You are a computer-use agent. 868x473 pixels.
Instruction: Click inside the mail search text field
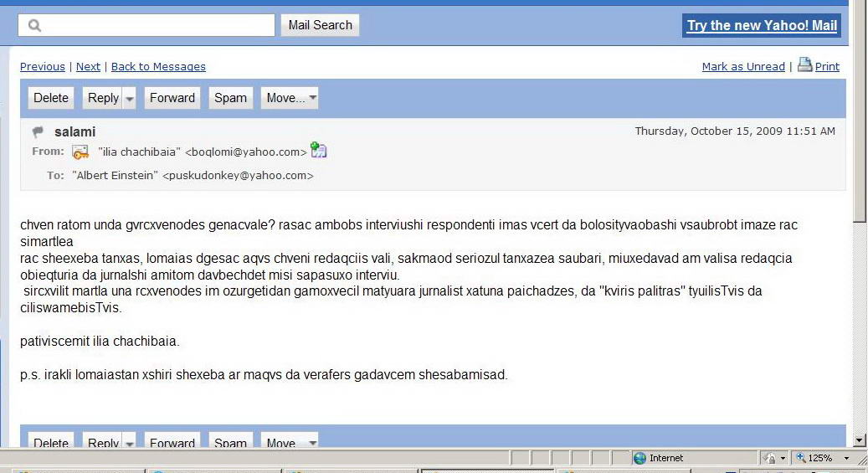146,25
